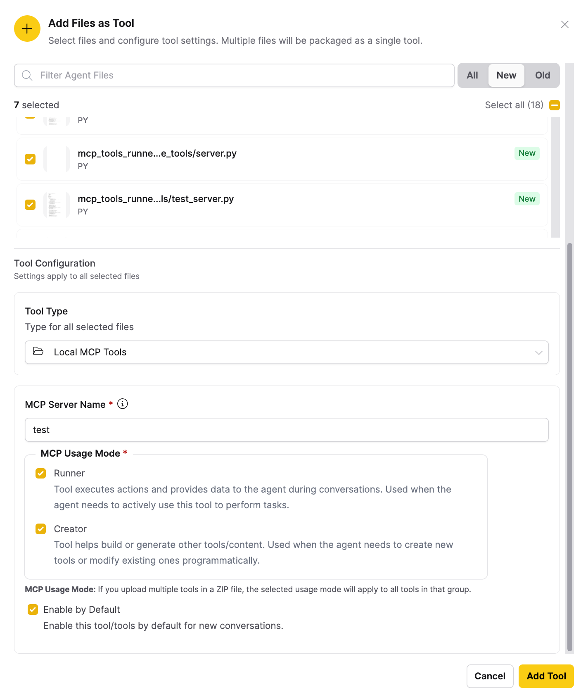Click the New badge on server.py
Screen dimensions: 588x700
[x=526, y=153]
